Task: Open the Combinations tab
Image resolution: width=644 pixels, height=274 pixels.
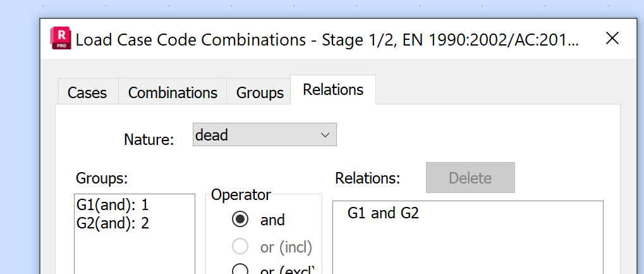Action: (x=173, y=92)
